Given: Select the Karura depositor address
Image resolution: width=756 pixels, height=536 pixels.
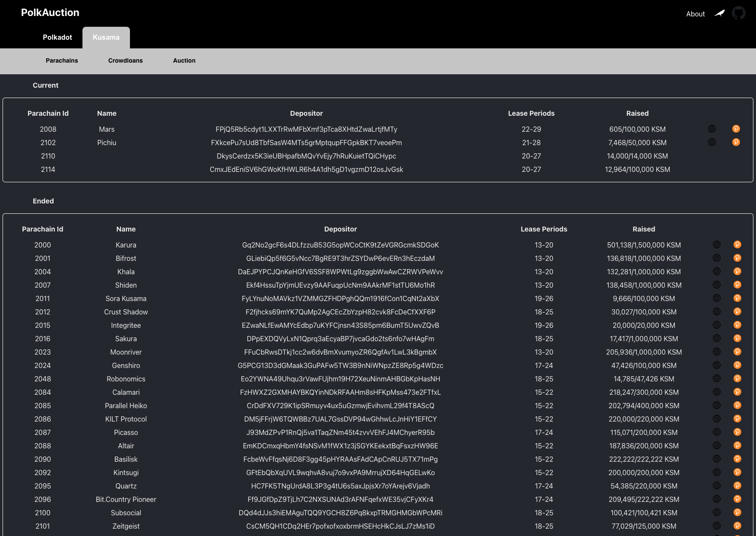Looking at the screenshot, I should click(341, 245).
